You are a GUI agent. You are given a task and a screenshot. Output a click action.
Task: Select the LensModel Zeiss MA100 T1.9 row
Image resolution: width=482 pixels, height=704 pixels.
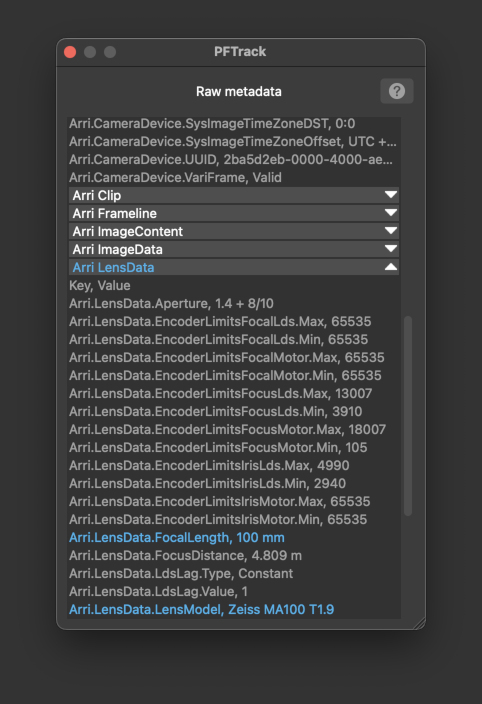click(234, 609)
